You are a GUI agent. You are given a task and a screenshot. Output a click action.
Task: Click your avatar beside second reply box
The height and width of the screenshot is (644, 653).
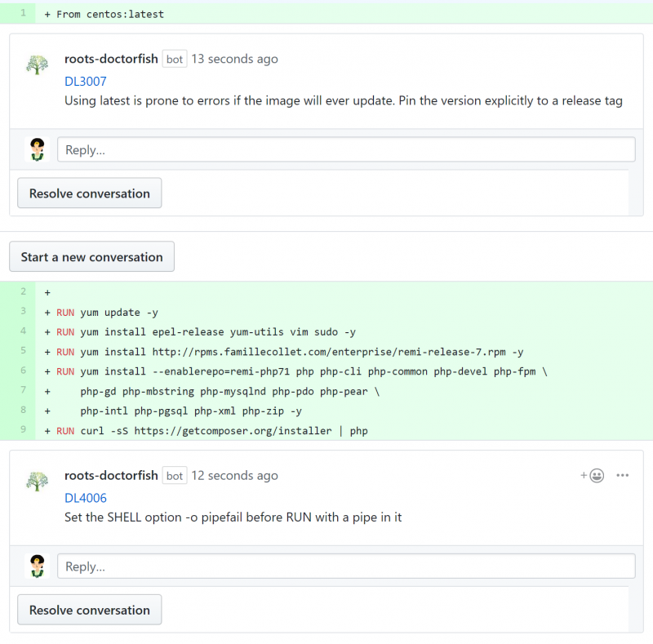[x=37, y=566]
